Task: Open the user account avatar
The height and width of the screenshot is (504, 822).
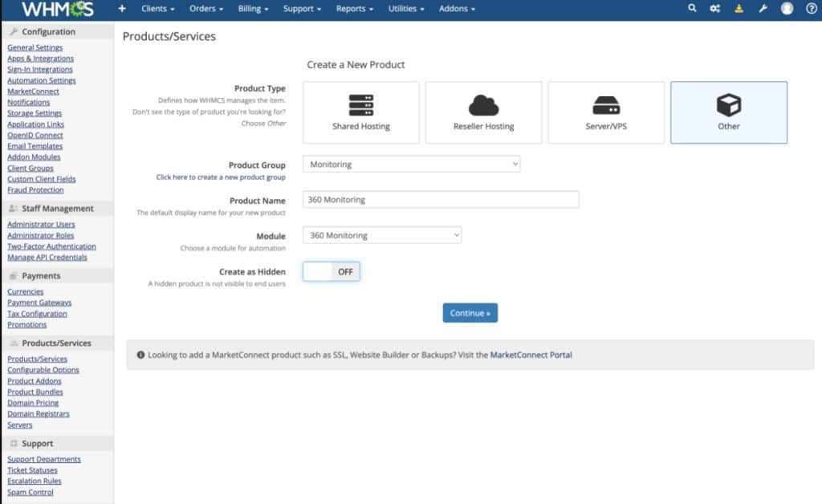Action: 787,8
